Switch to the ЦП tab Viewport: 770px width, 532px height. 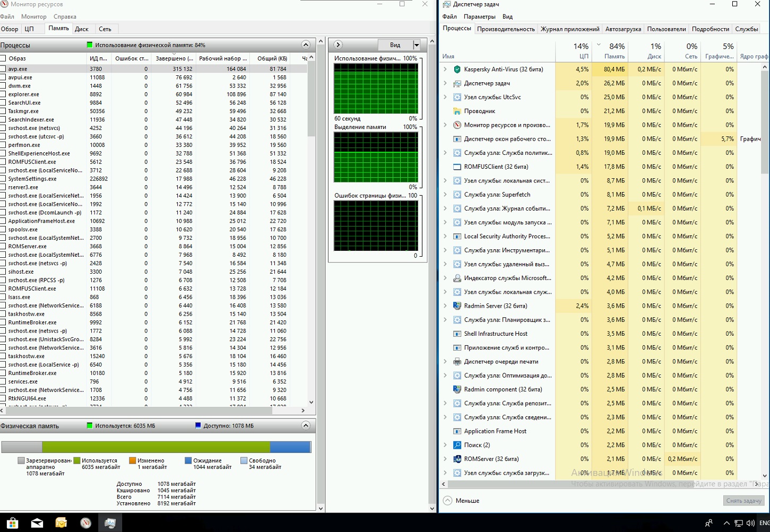[29, 29]
